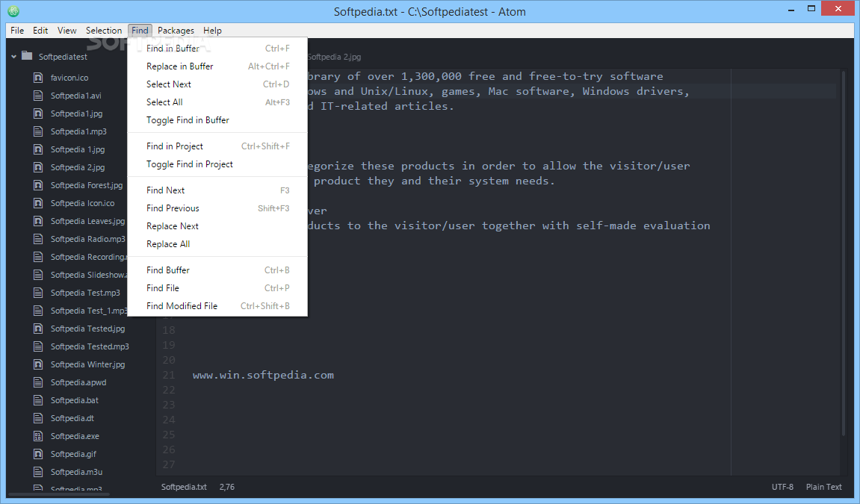Switch to the Softpedia 2.jpg tab

click(x=333, y=57)
